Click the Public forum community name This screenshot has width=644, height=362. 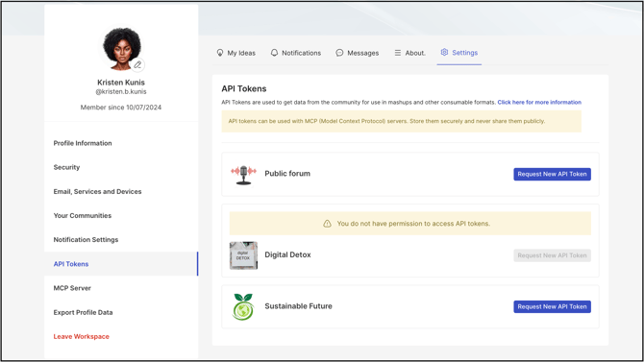[x=287, y=174]
